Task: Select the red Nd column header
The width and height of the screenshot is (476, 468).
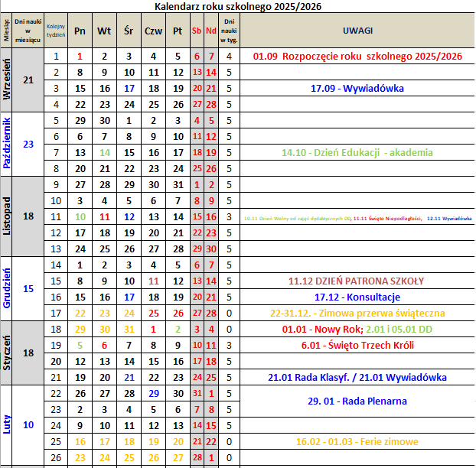Action: (211, 31)
